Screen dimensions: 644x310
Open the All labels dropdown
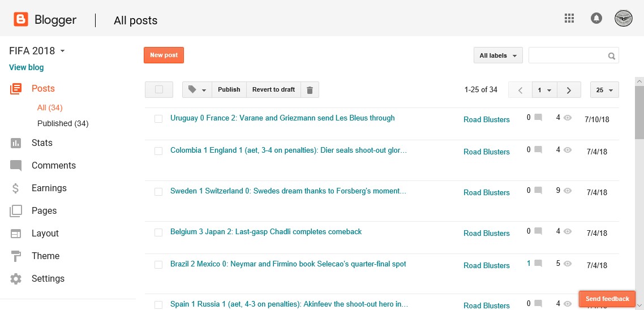(498, 55)
